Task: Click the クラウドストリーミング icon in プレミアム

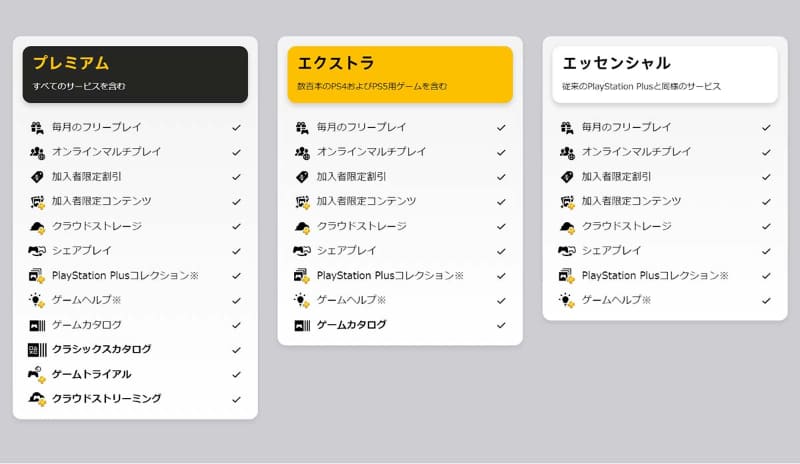Action: click(x=37, y=399)
